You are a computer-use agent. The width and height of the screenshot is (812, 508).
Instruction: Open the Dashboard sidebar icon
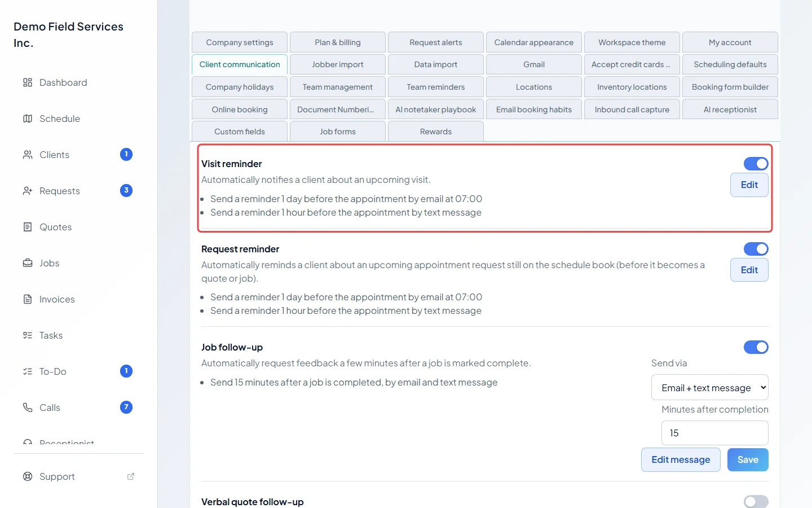click(28, 82)
